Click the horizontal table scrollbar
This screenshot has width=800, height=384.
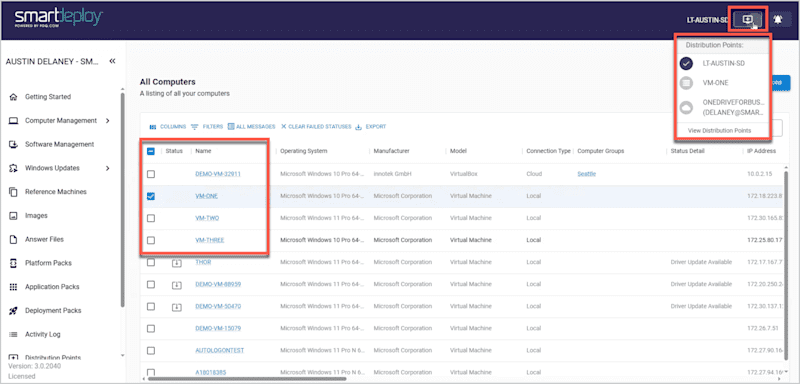(x=246, y=379)
